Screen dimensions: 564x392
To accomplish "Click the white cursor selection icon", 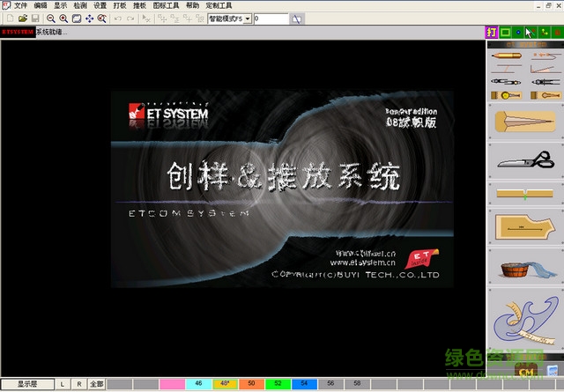I will coord(531,32).
